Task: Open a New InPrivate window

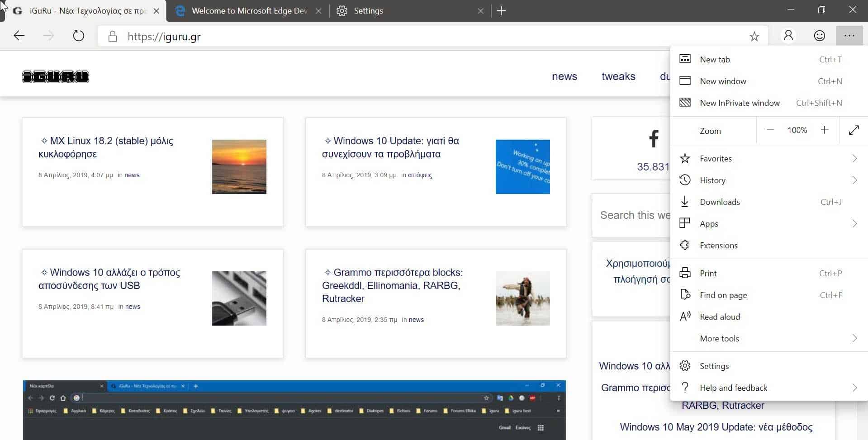Action: click(x=769, y=103)
